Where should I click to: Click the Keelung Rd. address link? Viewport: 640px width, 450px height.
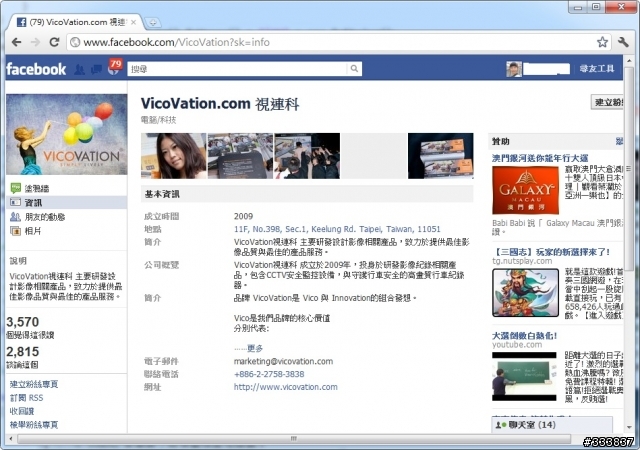click(337, 229)
